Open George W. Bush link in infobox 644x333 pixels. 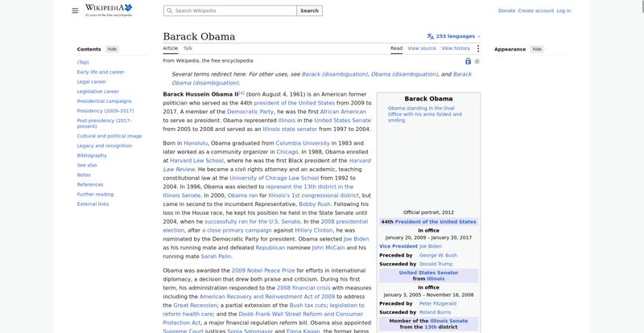(438, 255)
